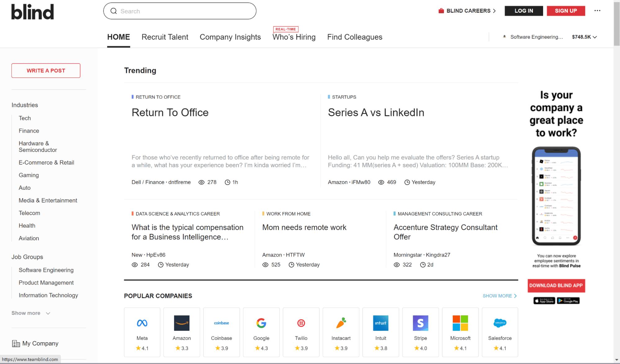Viewport: 620px width, 364px height.
Task: Open the Who's Hiring tab
Action: 294,37
